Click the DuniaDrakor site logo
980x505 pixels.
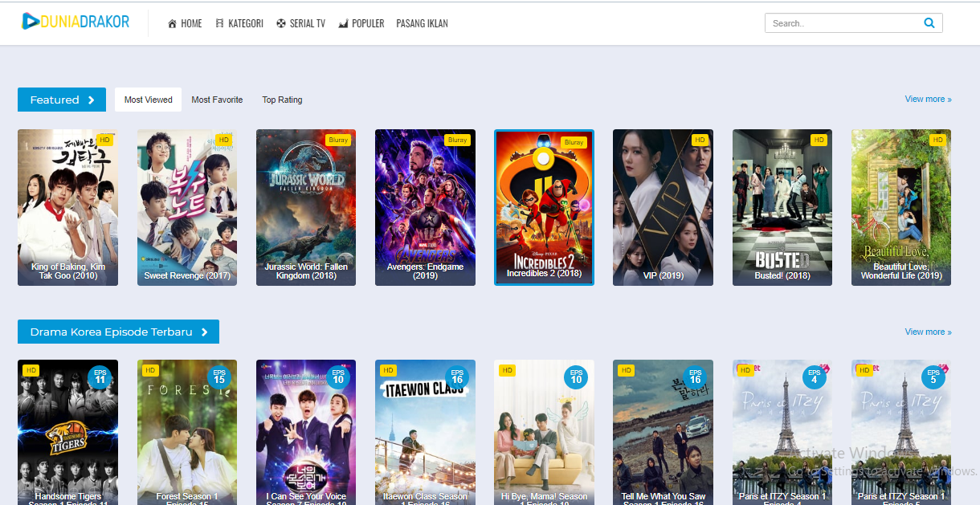pyautogui.click(x=76, y=22)
